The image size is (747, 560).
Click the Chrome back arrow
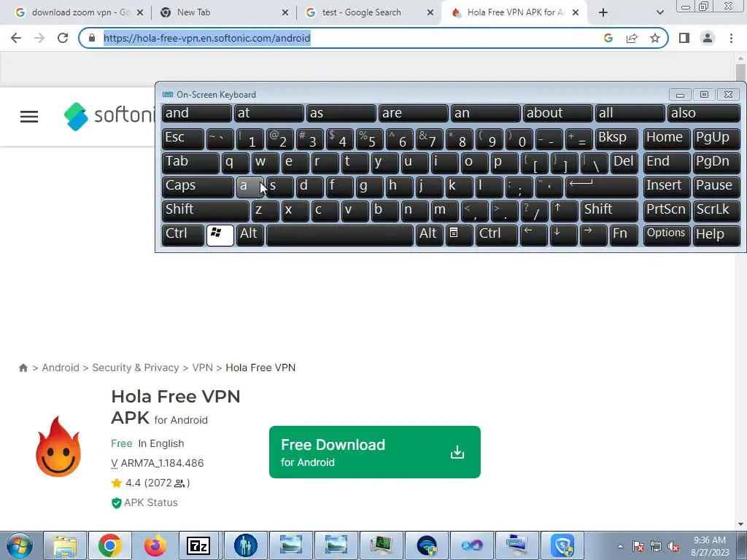pyautogui.click(x=16, y=38)
